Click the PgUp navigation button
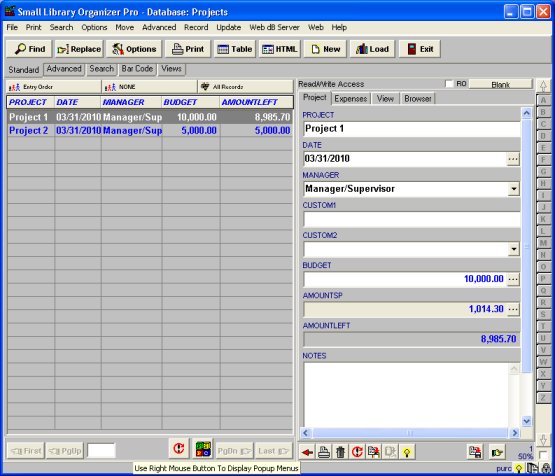This screenshot has height=476, width=555. (65, 451)
